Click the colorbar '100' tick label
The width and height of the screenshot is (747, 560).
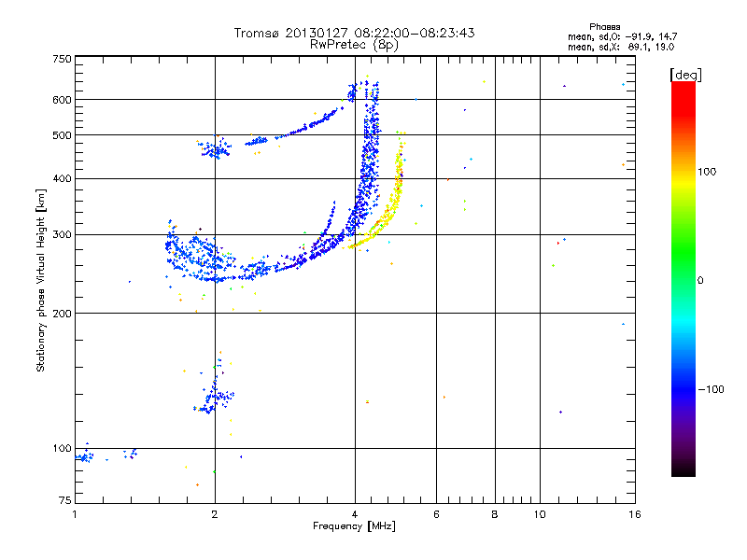707,172
